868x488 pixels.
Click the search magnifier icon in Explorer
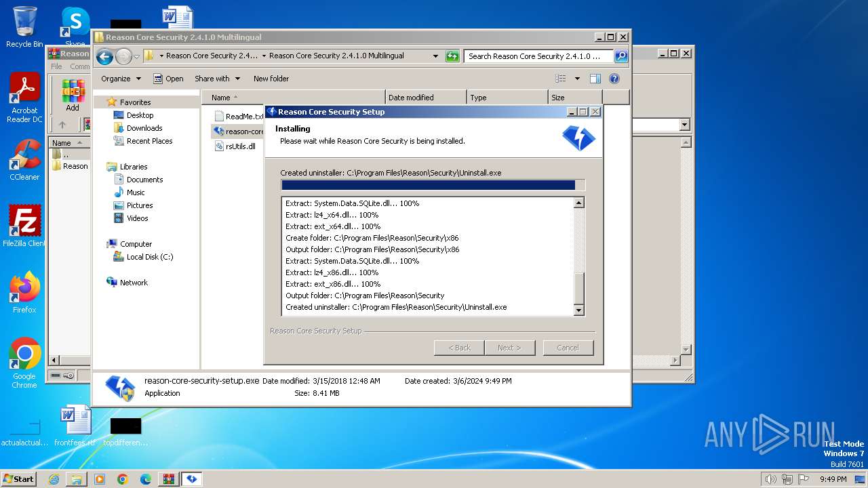(x=620, y=56)
